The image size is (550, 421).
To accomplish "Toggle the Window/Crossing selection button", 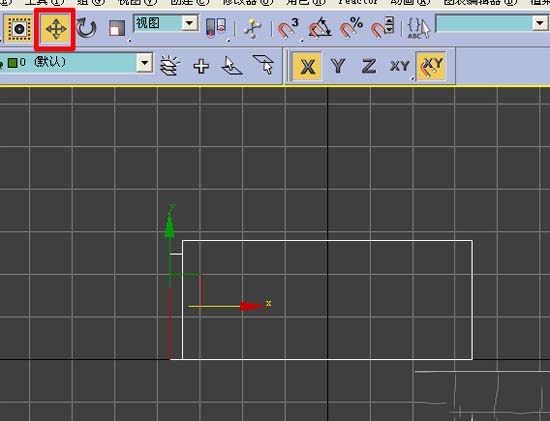I will click(x=18, y=28).
